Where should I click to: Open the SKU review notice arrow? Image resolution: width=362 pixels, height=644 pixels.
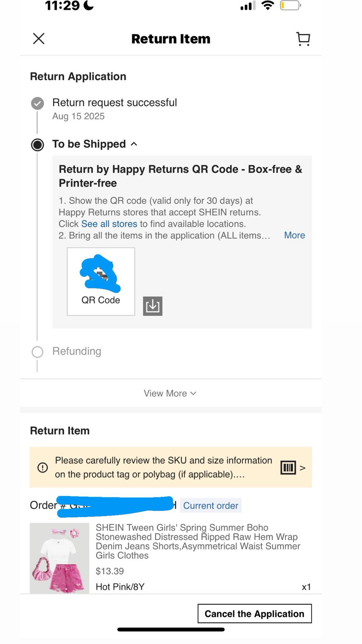click(x=303, y=468)
